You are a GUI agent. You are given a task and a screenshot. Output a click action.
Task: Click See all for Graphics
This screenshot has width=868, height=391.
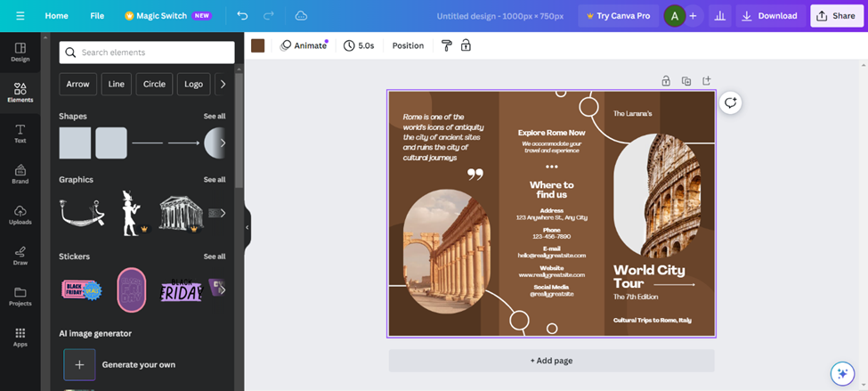click(x=215, y=179)
